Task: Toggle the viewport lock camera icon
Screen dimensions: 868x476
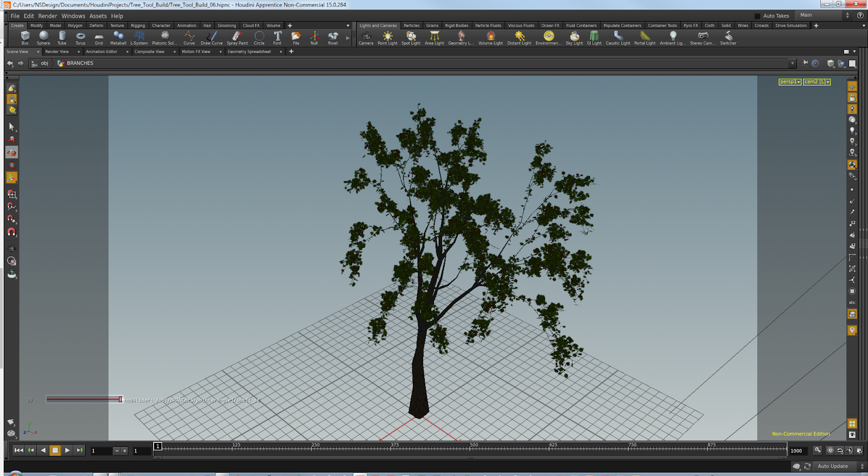Action: (x=852, y=98)
